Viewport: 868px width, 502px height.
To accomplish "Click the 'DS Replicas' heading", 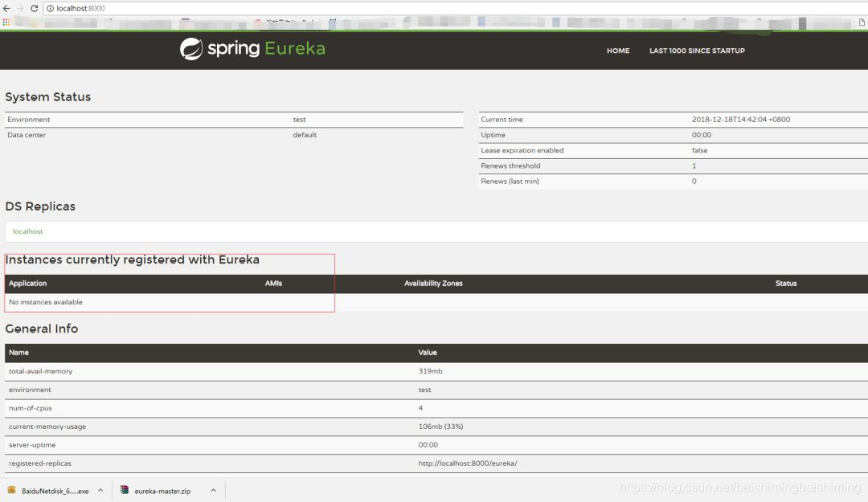I will click(40, 206).
